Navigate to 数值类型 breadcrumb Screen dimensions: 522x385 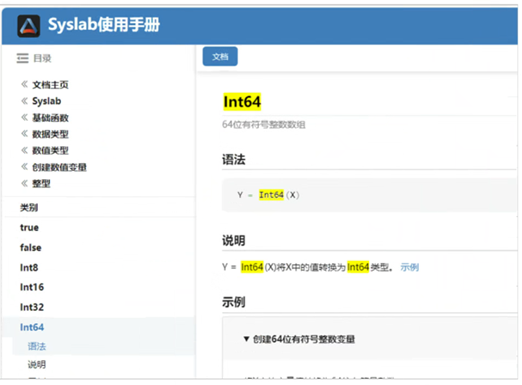tap(50, 151)
